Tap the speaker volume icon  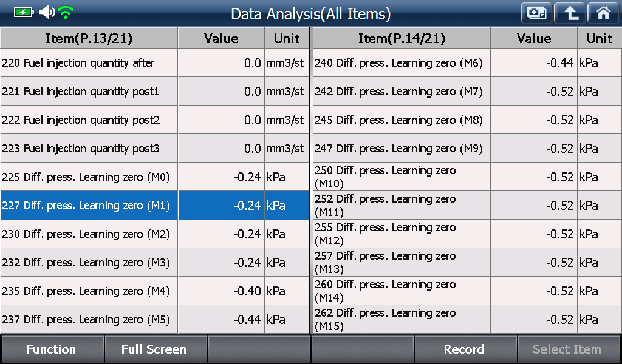(47, 12)
